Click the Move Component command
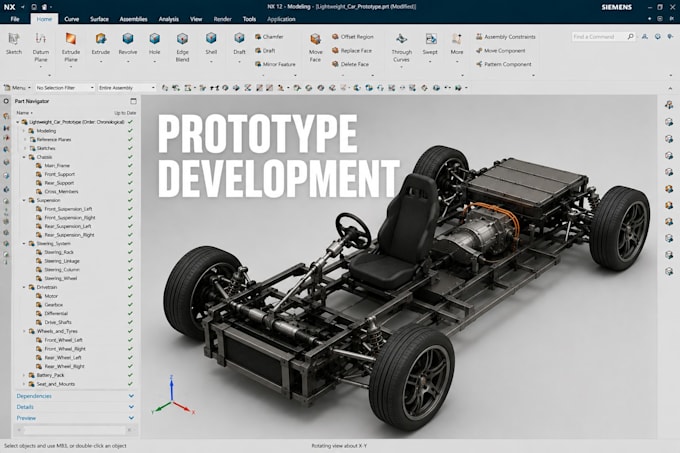 pos(500,51)
